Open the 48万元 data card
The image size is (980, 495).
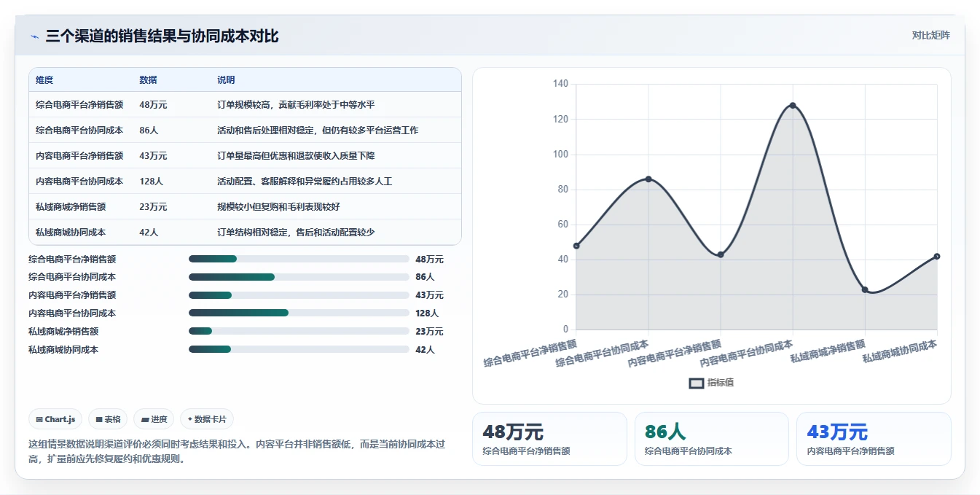point(549,439)
